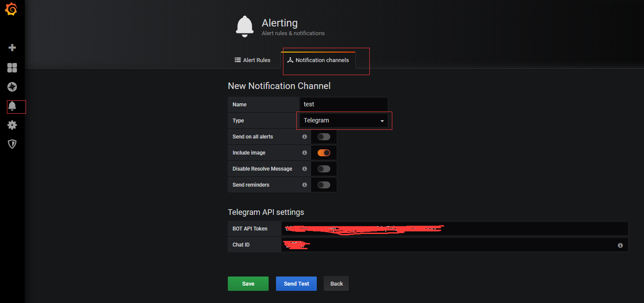Go back with the Back button

[336, 283]
